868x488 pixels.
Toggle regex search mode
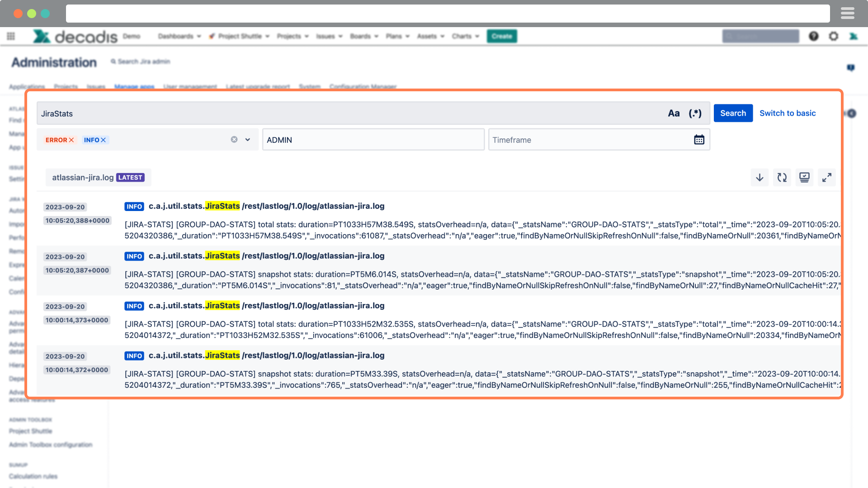(x=695, y=113)
